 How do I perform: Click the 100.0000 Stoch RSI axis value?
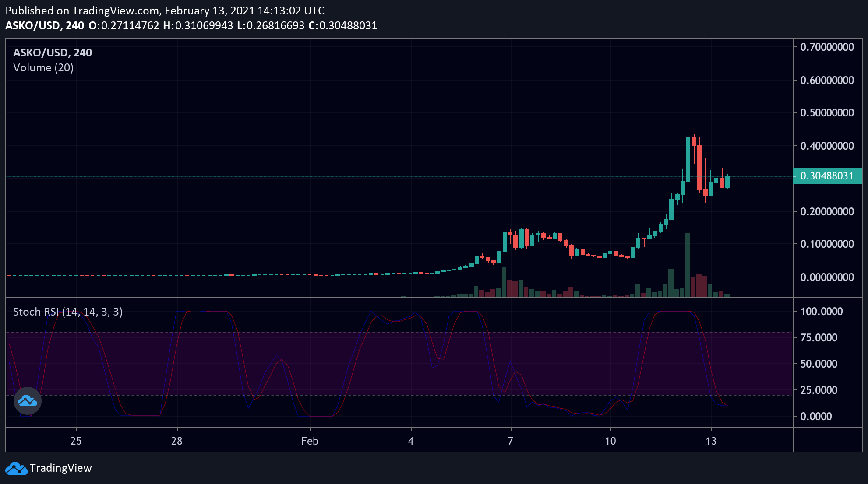point(822,312)
